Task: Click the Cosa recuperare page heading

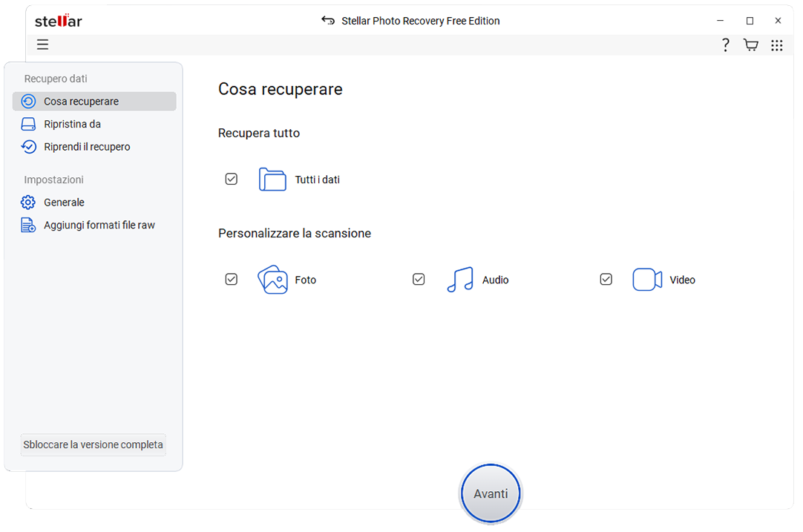Action: 280,89
